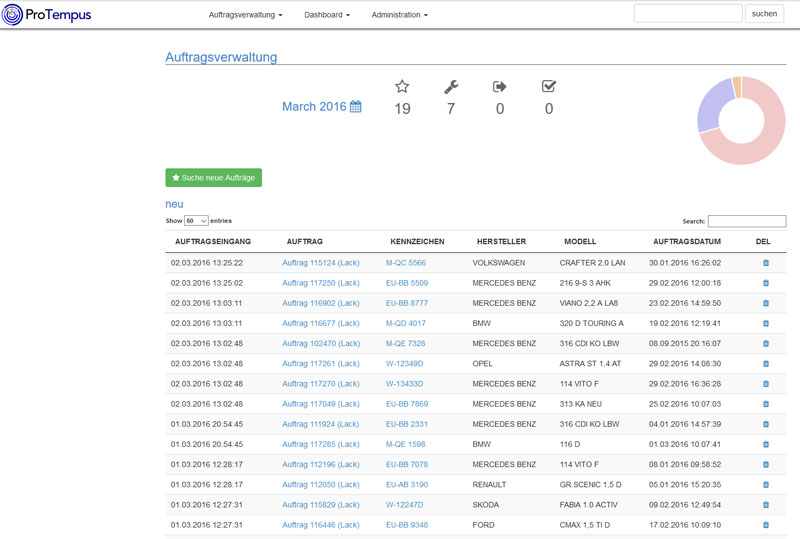800x539 pixels.
Task: Delete Auftrag 111924 using its trash icon
Action: 766,424
